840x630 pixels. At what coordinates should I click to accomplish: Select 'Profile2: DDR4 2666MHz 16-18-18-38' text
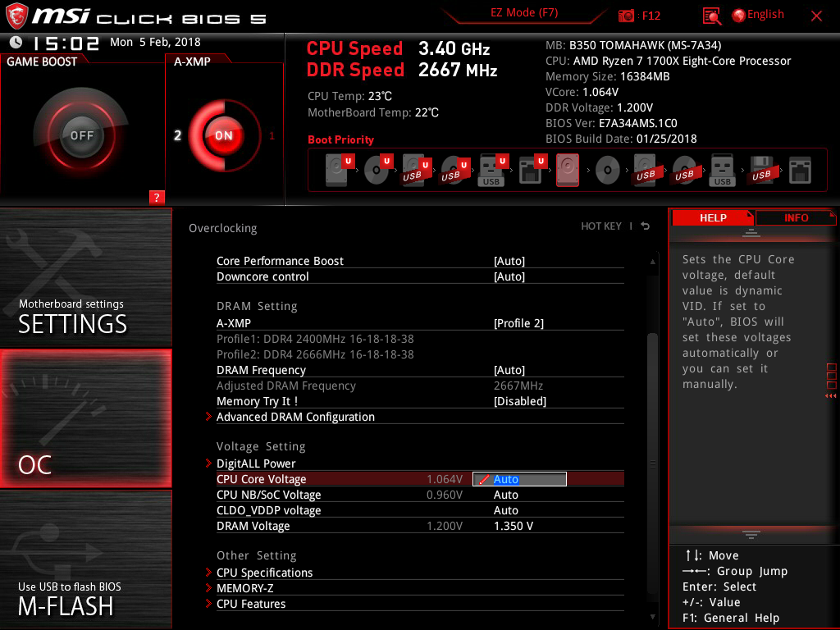click(315, 354)
